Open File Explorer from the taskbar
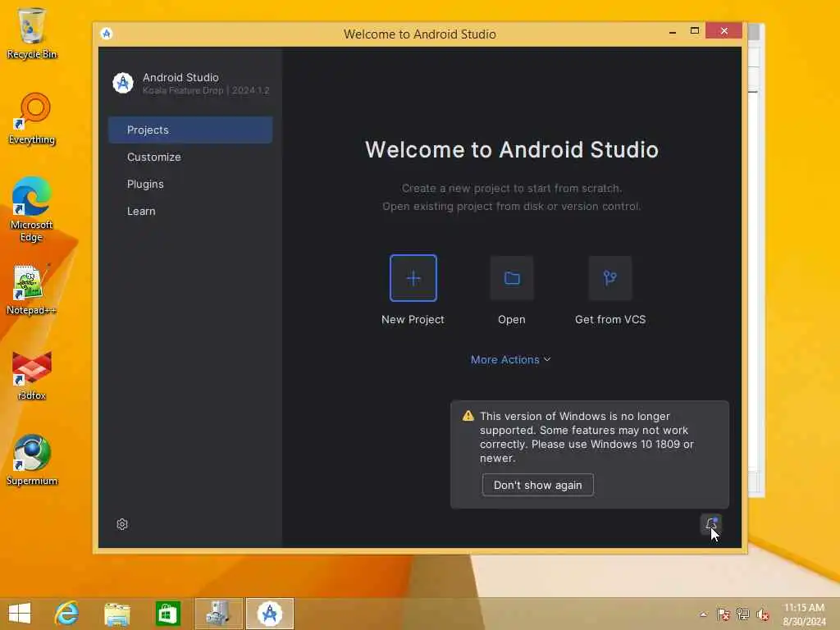Image resolution: width=840 pixels, height=630 pixels. click(x=116, y=614)
